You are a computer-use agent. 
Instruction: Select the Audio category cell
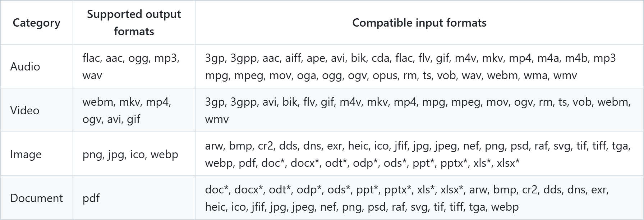pos(25,67)
